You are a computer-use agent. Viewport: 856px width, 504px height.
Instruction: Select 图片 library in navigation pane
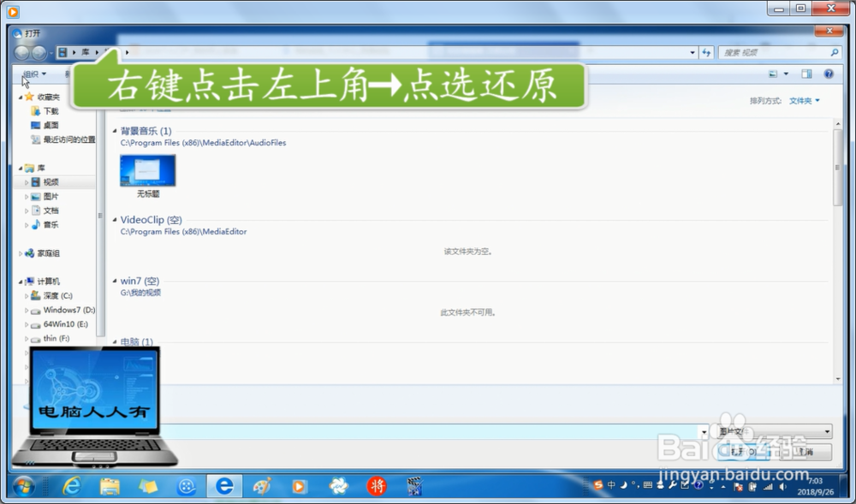(x=45, y=196)
